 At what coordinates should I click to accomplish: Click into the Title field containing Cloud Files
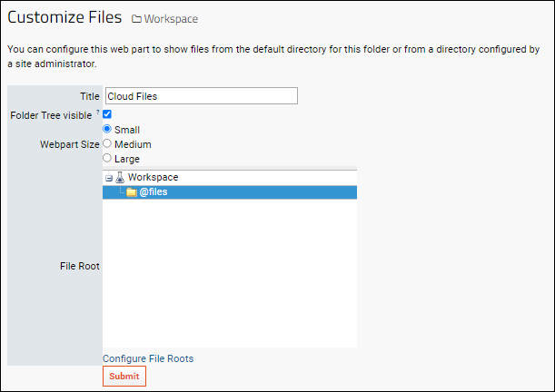coord(202,96)
